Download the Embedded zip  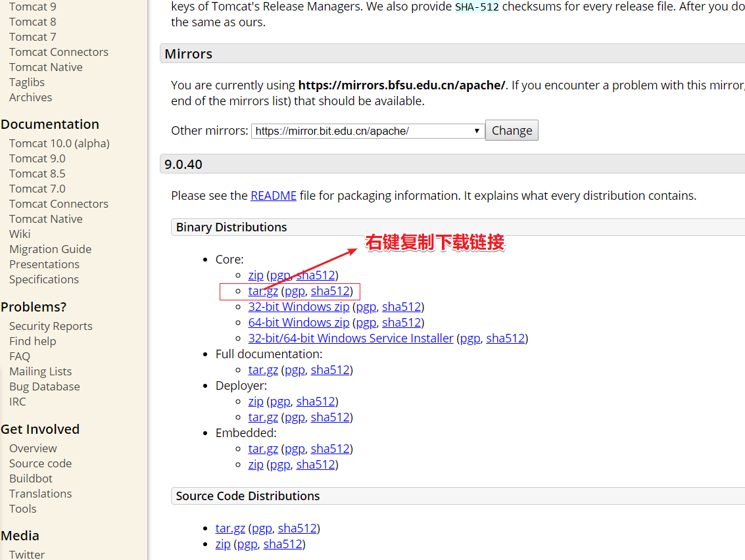pyautogui.click(x=256, y=465)
